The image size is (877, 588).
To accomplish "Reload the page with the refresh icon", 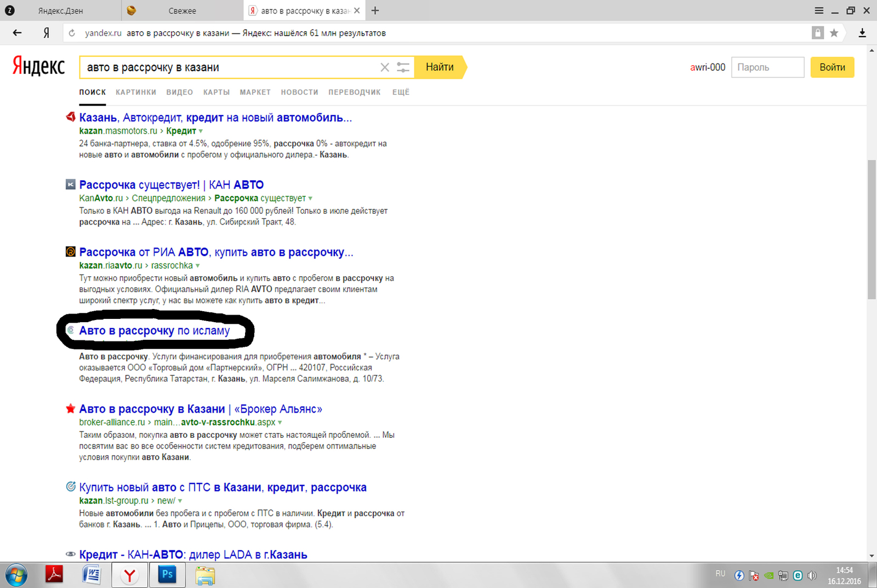I will click(x=72, y=33).
